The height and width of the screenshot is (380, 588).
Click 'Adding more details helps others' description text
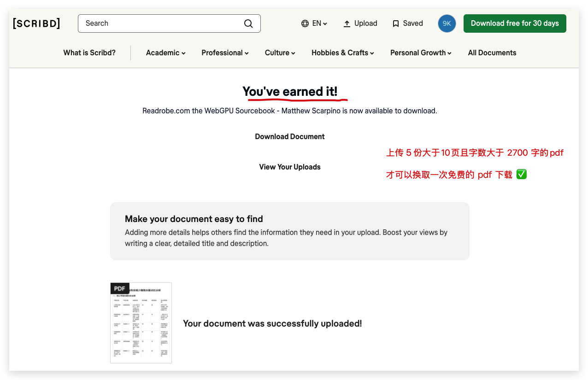pyautogui.click(x=286, y=238)
